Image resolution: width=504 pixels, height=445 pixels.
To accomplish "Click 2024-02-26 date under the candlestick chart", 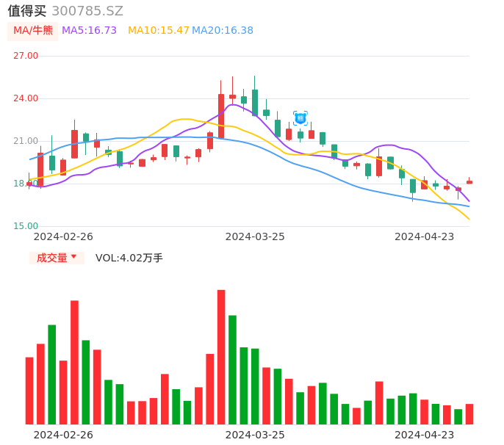I will click(63, 236).
